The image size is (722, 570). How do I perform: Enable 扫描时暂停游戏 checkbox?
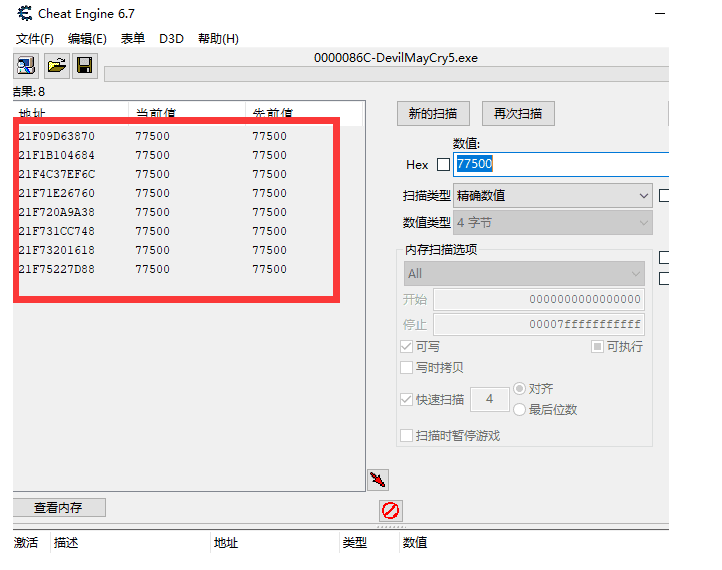click(x=407, y=435)
